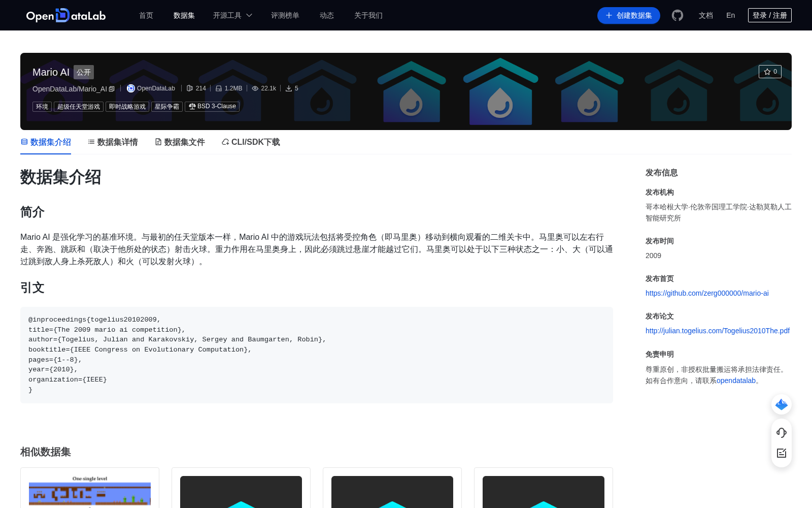Expand the 开源工具 dropdown menu
This screenshot has height=508, width=812.
point(232,15)
